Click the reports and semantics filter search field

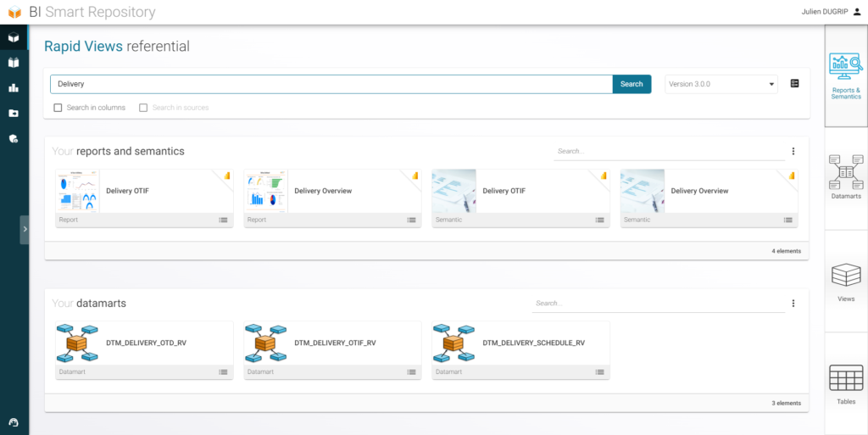coord(670,151)
